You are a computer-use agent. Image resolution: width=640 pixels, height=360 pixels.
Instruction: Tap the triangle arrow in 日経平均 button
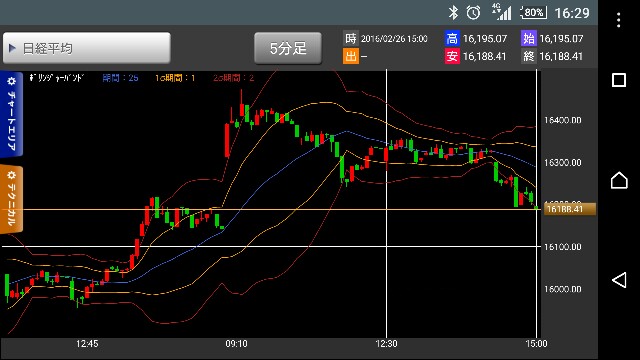click(x=12, y=48)
